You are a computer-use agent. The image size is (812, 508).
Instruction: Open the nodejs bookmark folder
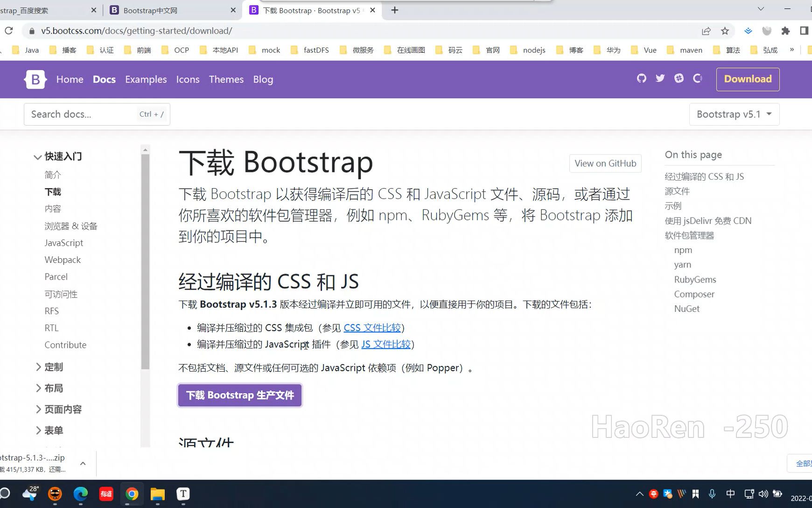tap(528, 50)
